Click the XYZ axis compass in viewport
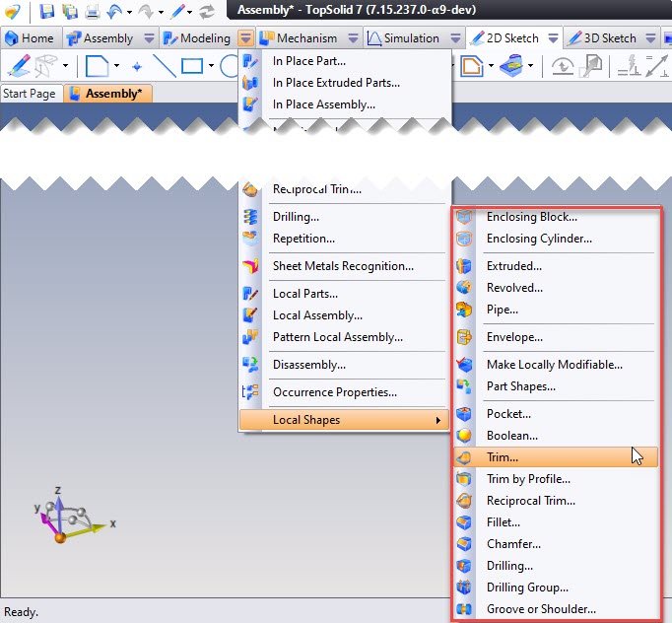The width and height of the screenshot is (672, 623). tap(74, 516)
